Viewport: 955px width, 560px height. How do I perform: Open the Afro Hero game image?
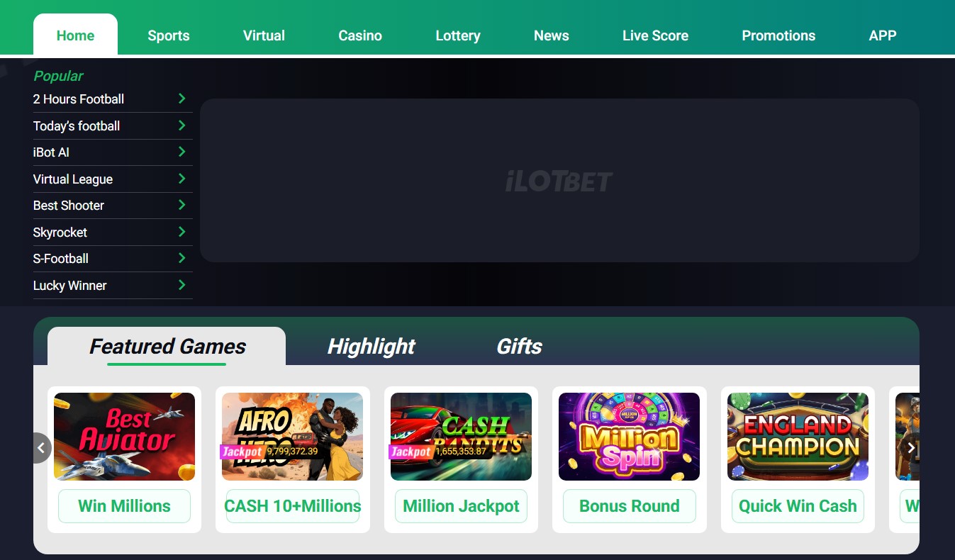click(292, 437)
